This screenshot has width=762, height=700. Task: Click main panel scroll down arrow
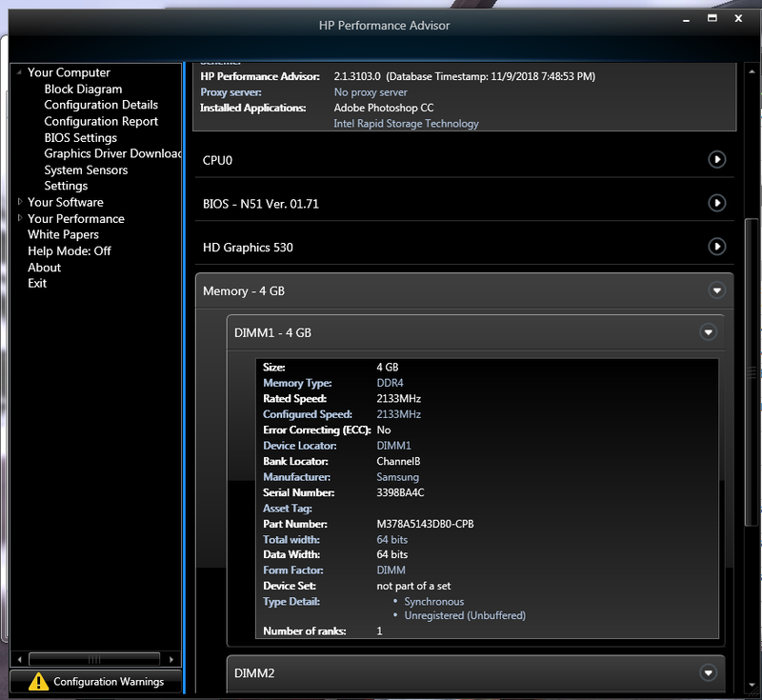[752, 686]
